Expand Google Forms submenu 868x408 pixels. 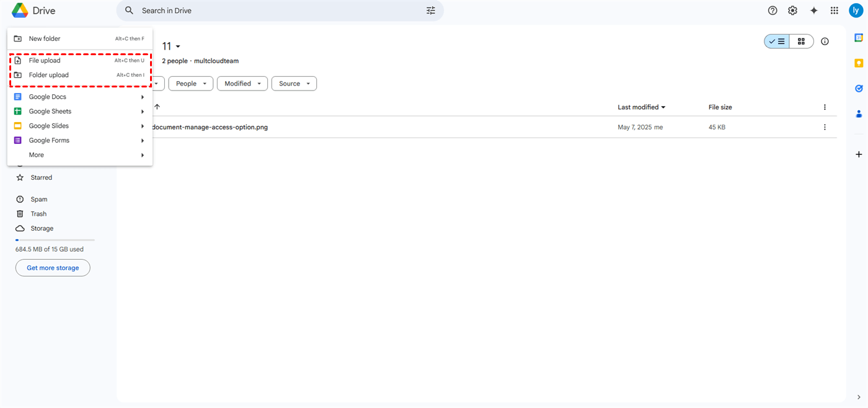pos(80,141)
